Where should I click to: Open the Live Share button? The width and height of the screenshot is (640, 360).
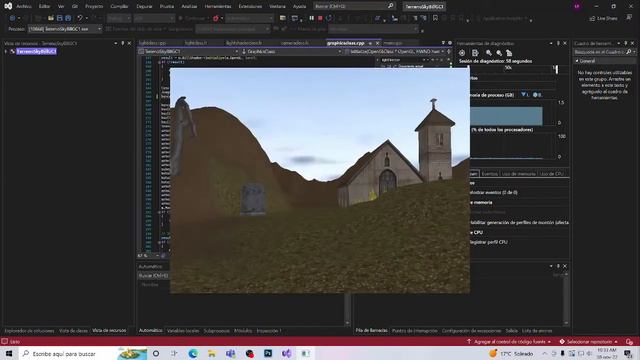tap(603, 18)
